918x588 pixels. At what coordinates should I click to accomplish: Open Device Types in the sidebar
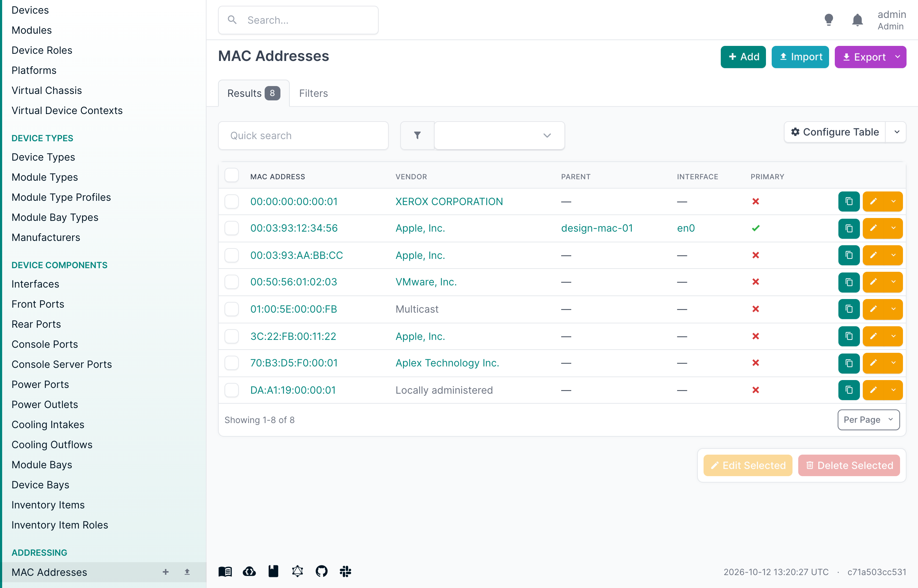43,157
